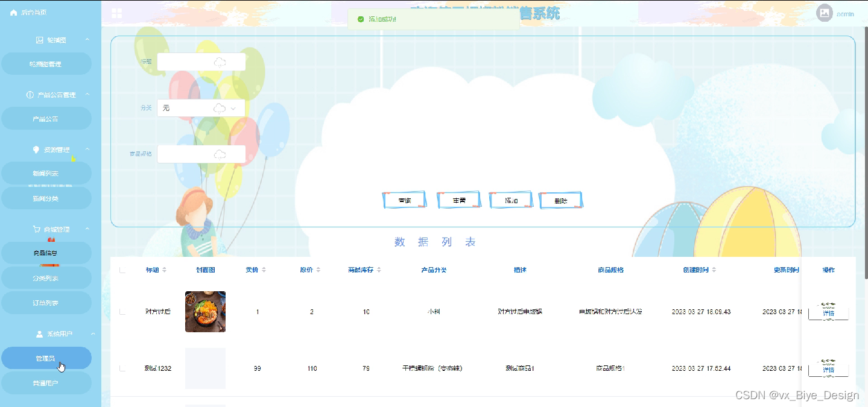Open 订单列表 menu item
Viewport: 868px width, 407px height.
click(46, 303)
